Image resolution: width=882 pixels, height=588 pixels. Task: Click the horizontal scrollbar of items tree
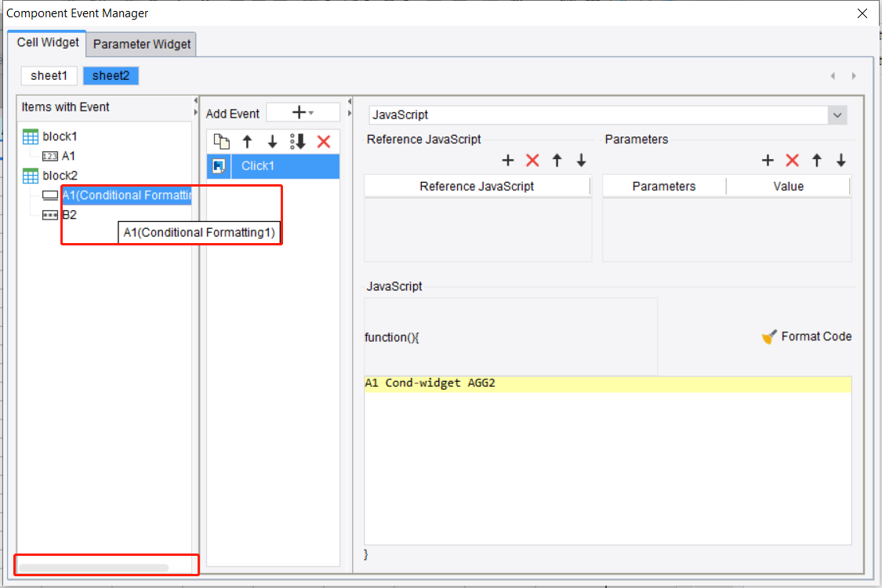coord(94,568)
